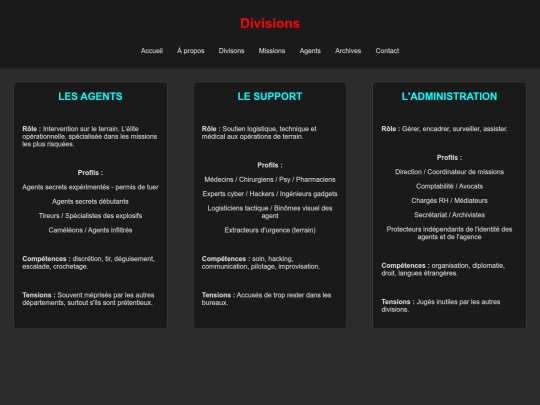The height and width of the screenshot is (405, 540).
Task: Click 'Caméléons / Agents infiltrés' line
Action: coord(90,230)
